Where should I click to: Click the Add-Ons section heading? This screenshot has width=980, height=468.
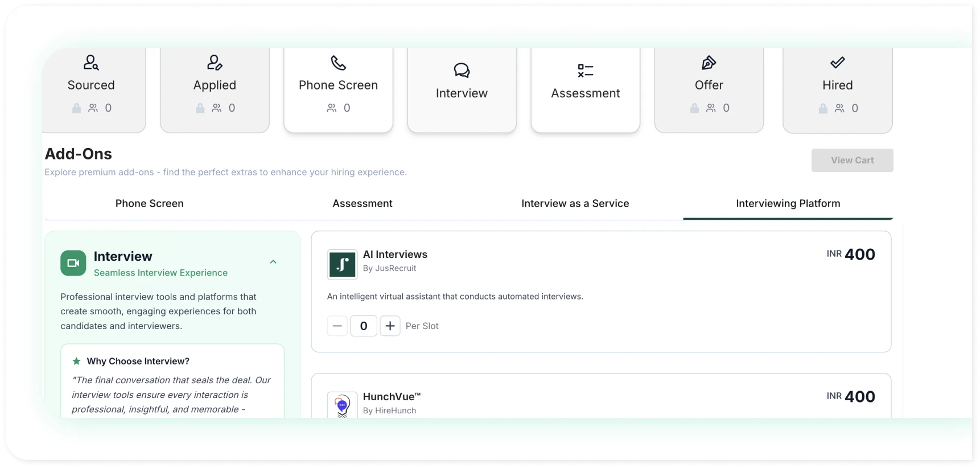coord(79,154)
